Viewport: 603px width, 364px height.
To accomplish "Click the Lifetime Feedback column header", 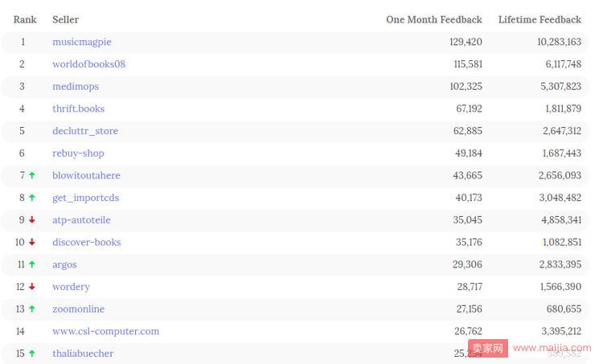I will click(x=539, y=19).
